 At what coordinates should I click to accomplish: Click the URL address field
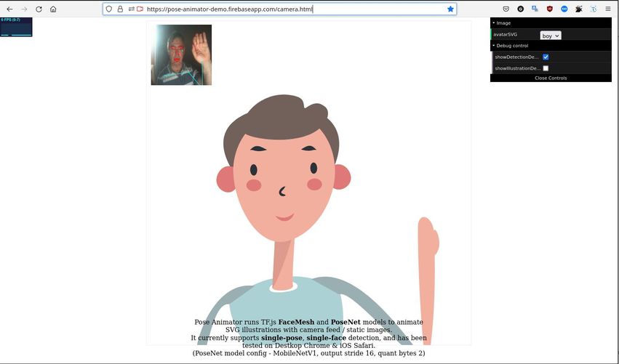[x=291, y=9]
